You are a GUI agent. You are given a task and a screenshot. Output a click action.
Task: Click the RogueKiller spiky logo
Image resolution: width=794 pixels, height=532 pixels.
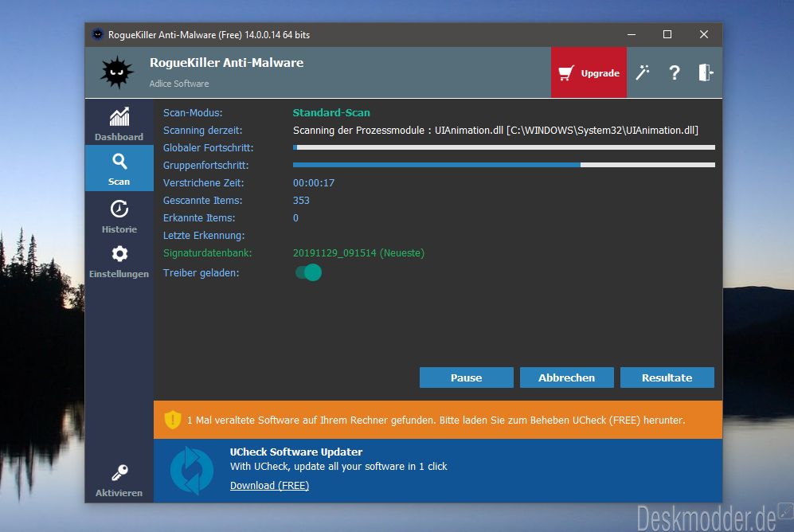(x=117, y=73)
